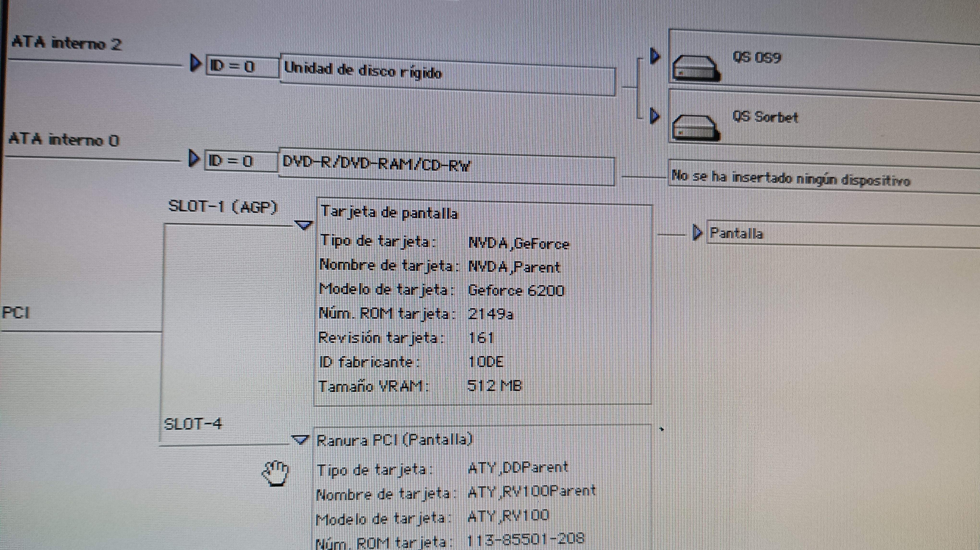Click the ID = 0 field for DVD drive

click(241, 161)
